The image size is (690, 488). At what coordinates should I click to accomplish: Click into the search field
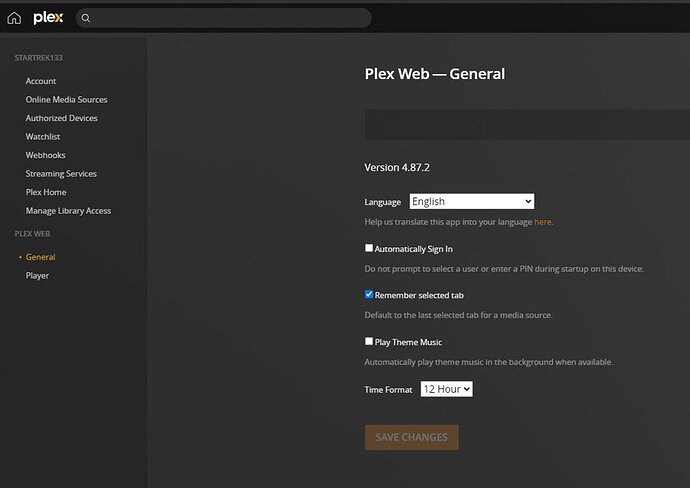(x=230, y=18)
